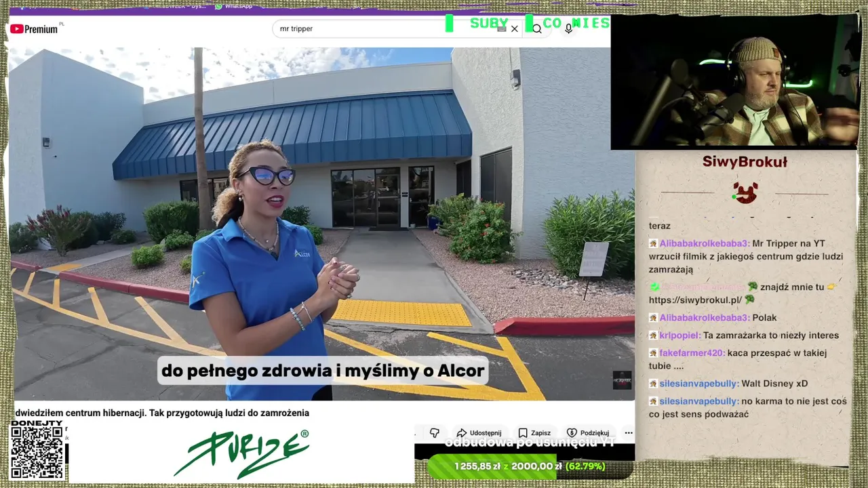Image resolution: width=868 pixels, height=488 pixels.
Task: Save the video with Zapisz
Action: coord(534,432)
